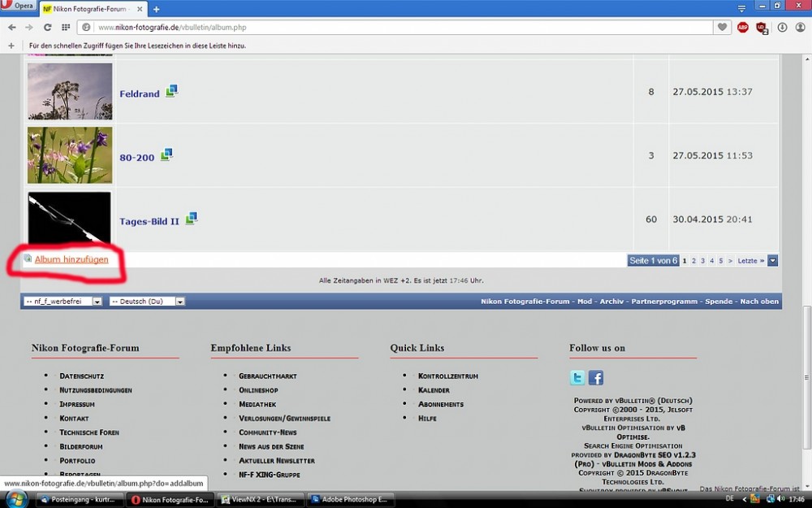The width and height of the screenshot is (812, 508).
Task: Open the Partnerprogramm footer link
Action: tap(664, 302)
